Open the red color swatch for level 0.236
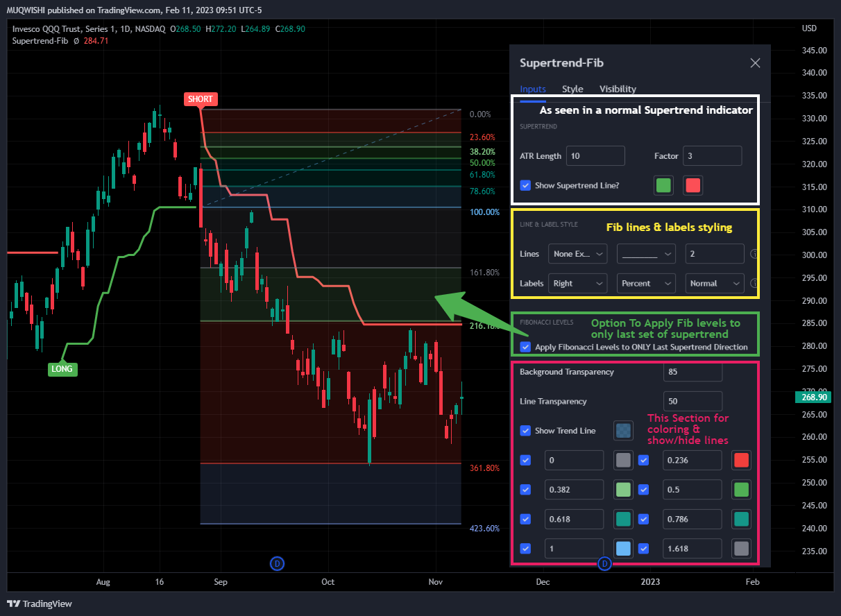Viewport: 841px width, 616px height. tap(741, 460)
